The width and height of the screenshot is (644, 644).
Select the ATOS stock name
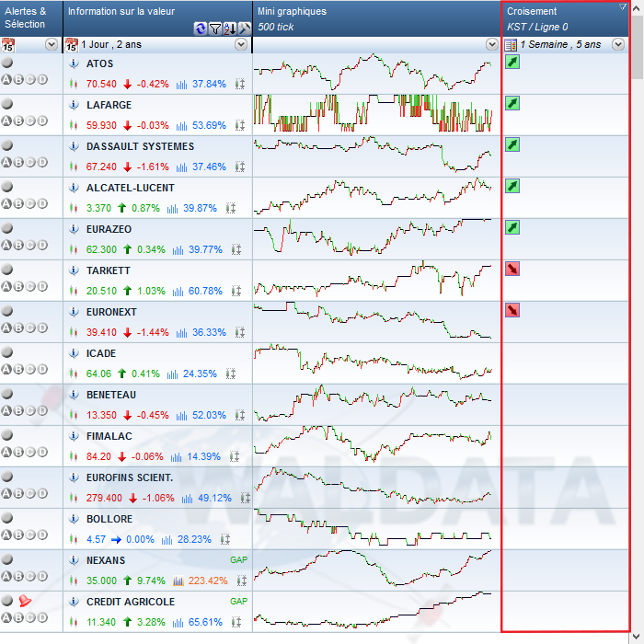[99, 63]
